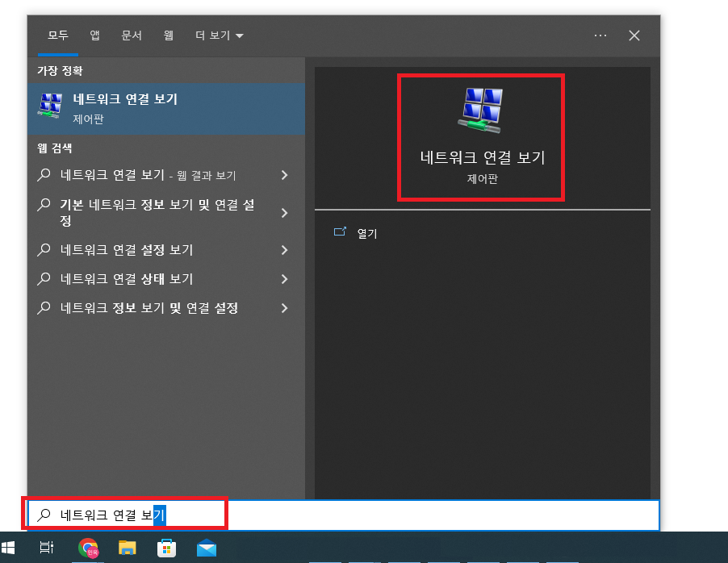Open File Explorer from the taskbar

point(128,548)
